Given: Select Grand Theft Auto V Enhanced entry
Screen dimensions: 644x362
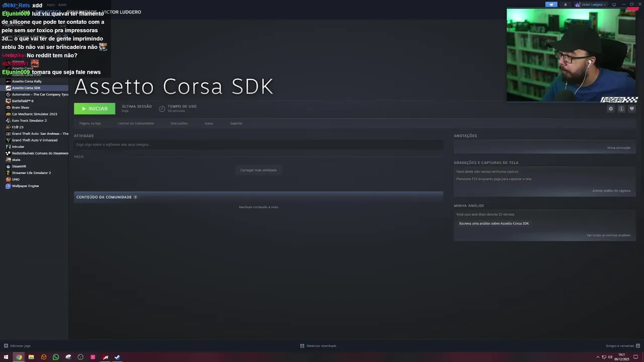Looking at the screenshot, I should 34,140.
